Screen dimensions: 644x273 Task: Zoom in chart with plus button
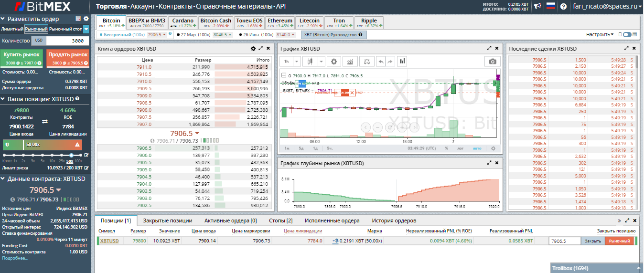point(402,127)
